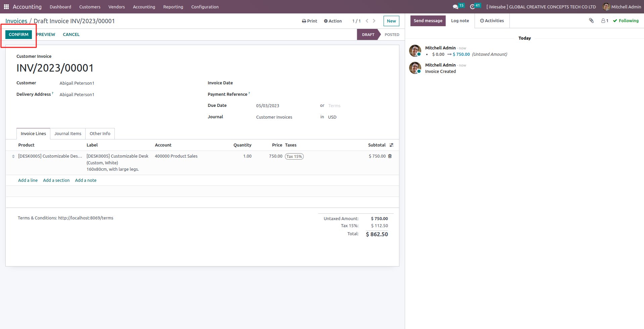Confirm the draft invoice
This screenshot has height=329, width=644.
pos(18,35)
